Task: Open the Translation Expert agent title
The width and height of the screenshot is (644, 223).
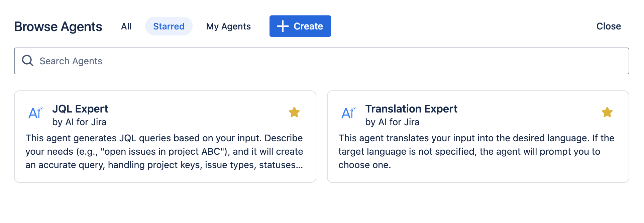Action: (x=411, y=109)
